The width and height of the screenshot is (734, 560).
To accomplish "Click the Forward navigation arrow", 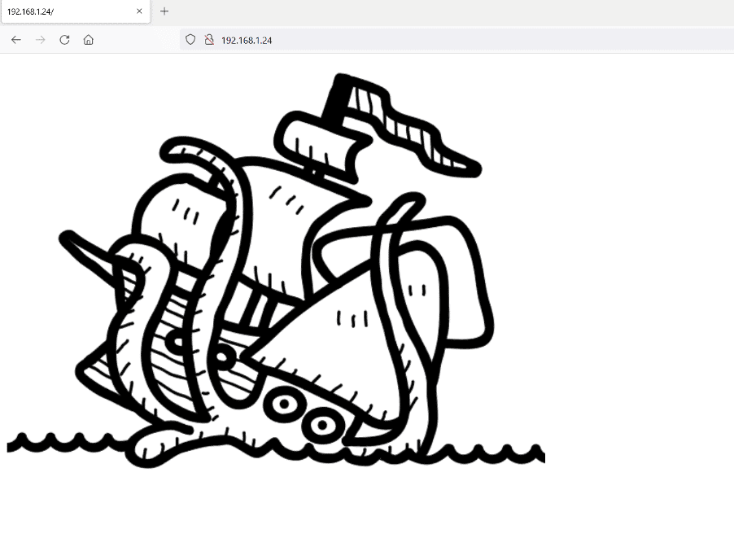I will coord(40,40).
